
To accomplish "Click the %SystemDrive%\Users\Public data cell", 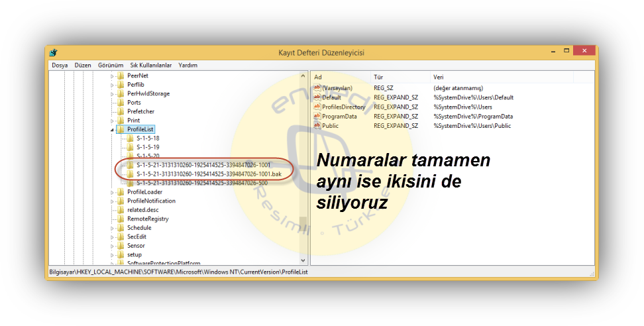I will [472, 126].
